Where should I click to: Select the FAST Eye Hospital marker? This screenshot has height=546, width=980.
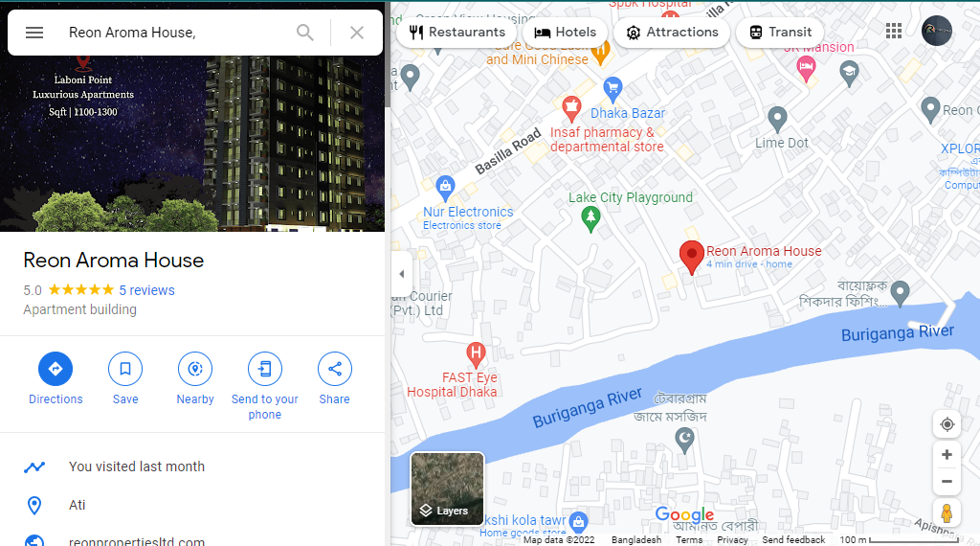pyautogui.click(x=476, y=354)
